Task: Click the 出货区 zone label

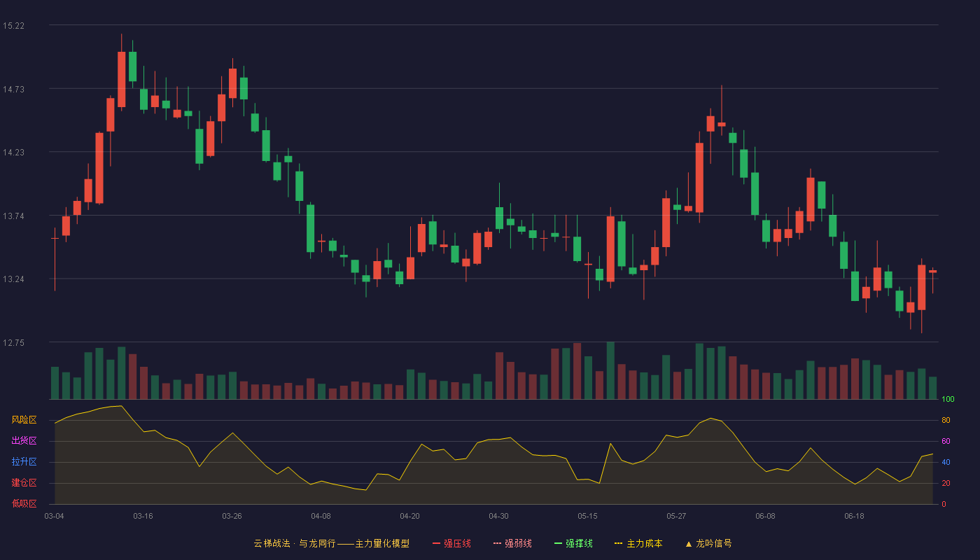Action: (24, 441)
